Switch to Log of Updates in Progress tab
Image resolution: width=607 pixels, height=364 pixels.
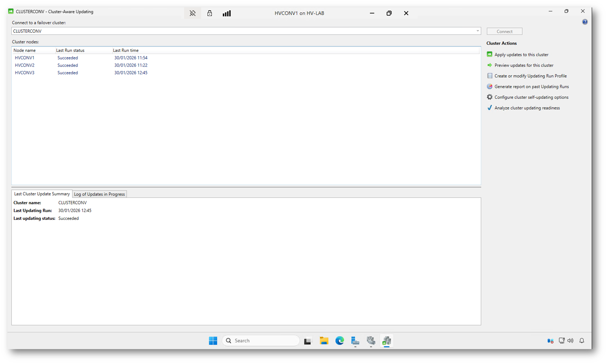coord(99,194)
